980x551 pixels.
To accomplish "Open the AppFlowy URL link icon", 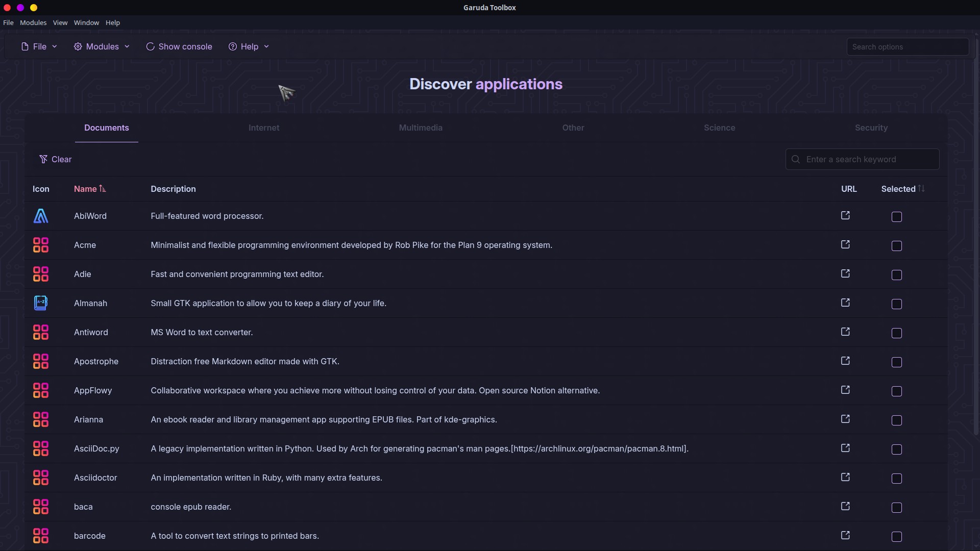I will tap(845, 390).
